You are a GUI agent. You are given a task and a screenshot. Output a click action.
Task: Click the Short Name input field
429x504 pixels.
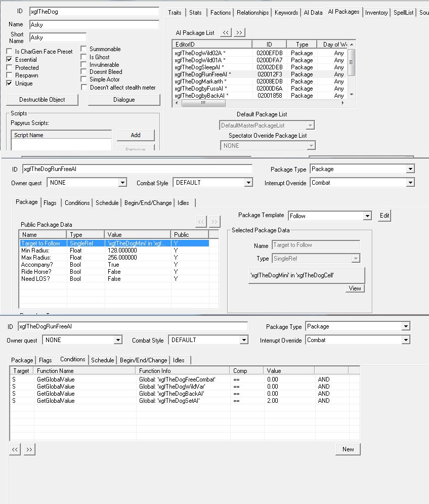(x=58, y=37)
